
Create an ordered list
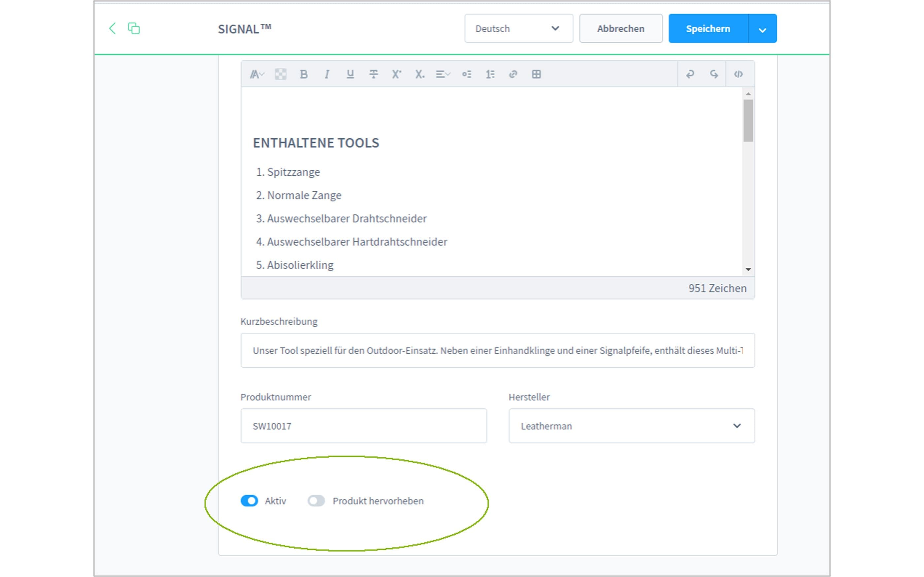coord(490,74)
